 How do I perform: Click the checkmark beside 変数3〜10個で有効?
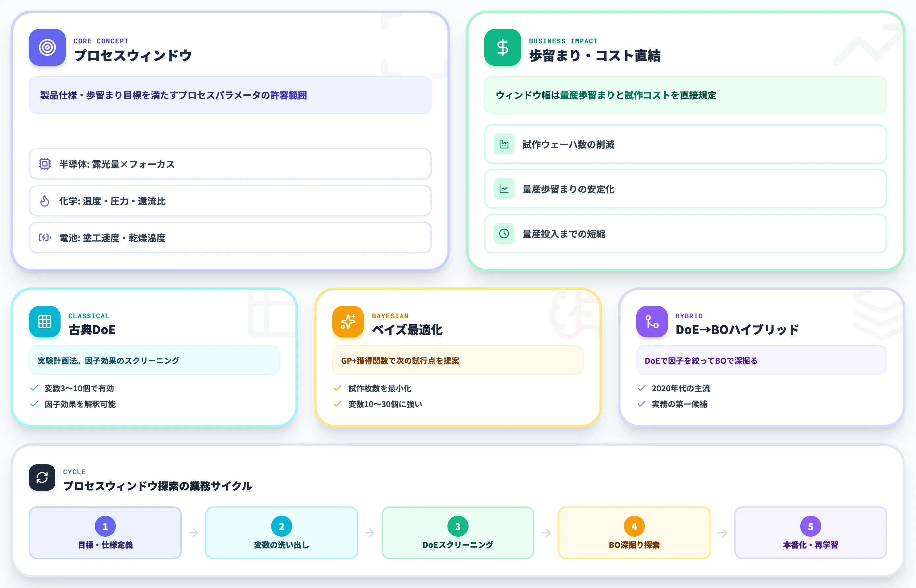tap(34, 388)
